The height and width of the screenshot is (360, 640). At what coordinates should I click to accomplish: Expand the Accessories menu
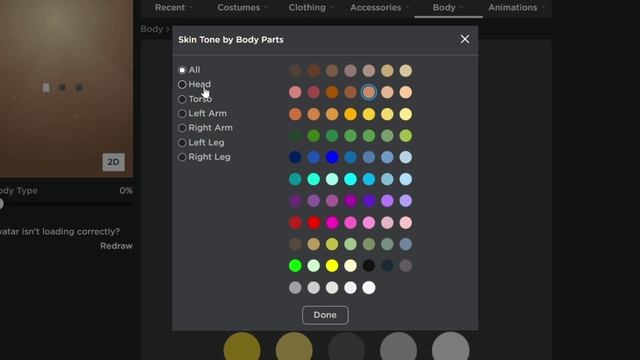click(380, 7)
